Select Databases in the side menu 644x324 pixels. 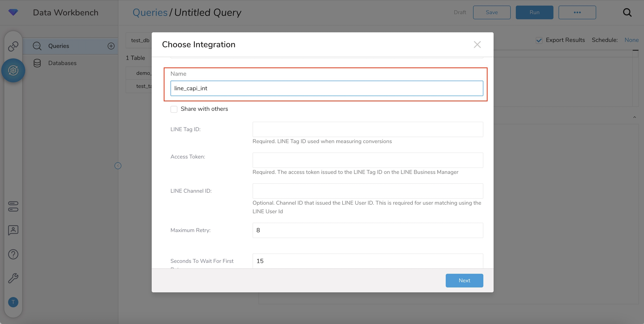point(62,63)
